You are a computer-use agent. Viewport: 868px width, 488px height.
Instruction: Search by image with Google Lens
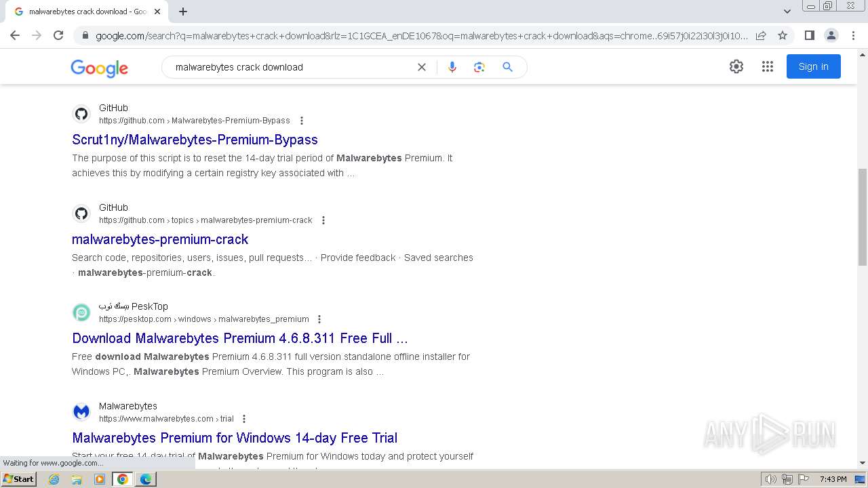[x=479, y=67]
